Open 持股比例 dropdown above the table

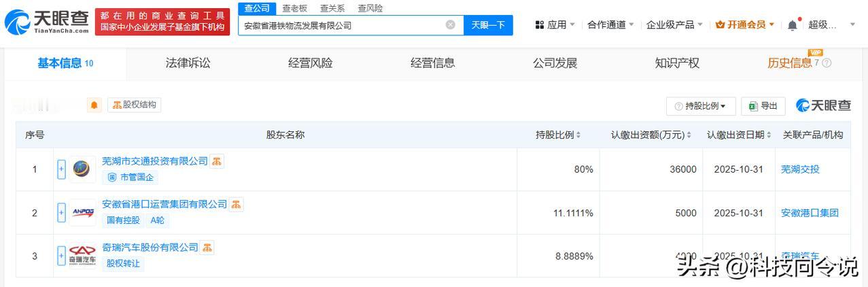click(x=700, y=106)
